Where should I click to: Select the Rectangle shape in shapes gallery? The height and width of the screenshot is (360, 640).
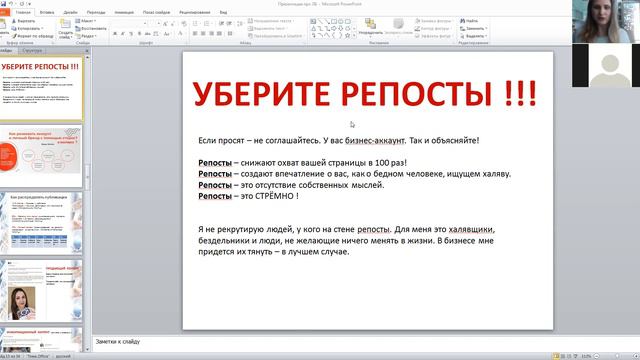tap(334, 21)
